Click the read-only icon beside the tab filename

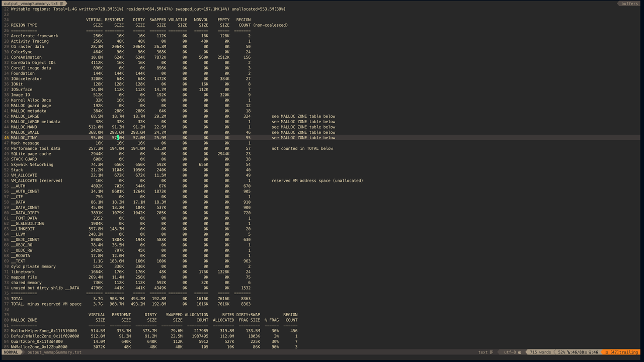[62, 4]
